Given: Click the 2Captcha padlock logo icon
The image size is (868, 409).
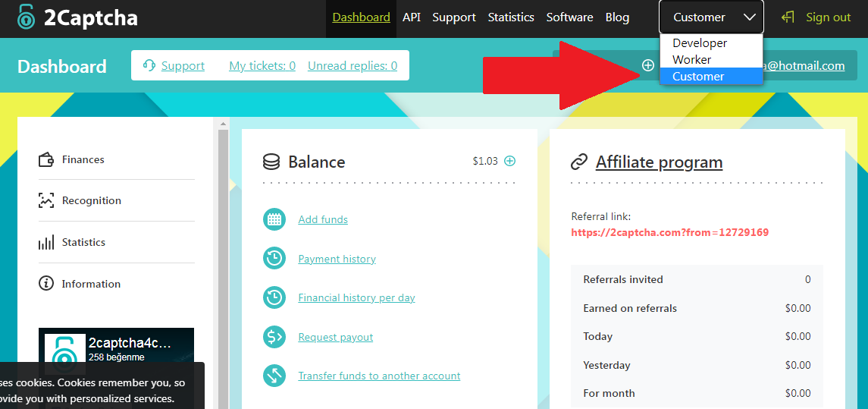Looking at the screenshot, I should pyautogui.click(x=26, y=17).
